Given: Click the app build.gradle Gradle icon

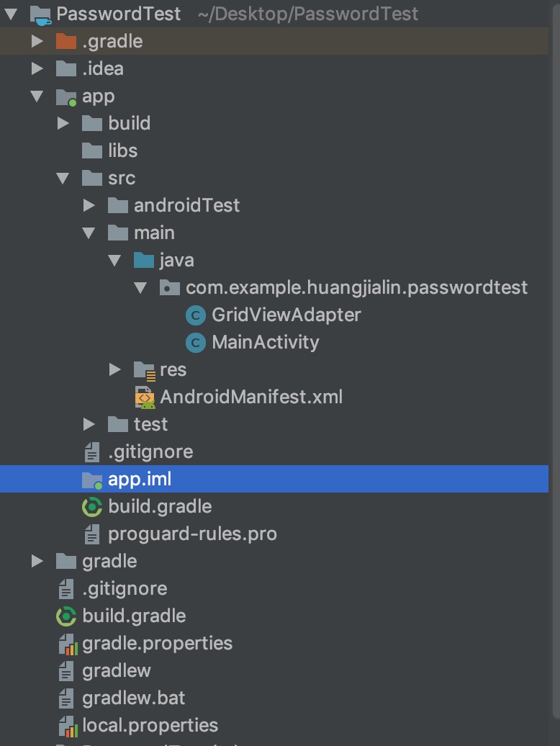Looking at the screenshot, I should pos(92,507).
